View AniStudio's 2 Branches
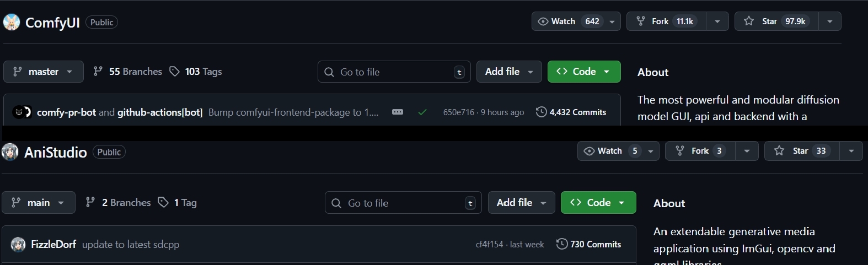This screenshot has width=868, height=265. 119,203
